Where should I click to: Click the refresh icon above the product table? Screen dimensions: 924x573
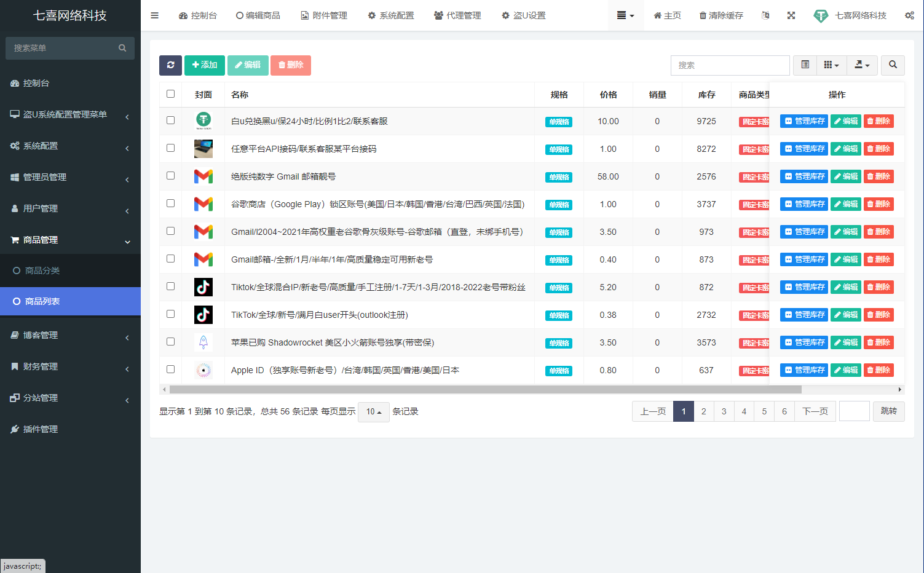click(x=170, y=65)
